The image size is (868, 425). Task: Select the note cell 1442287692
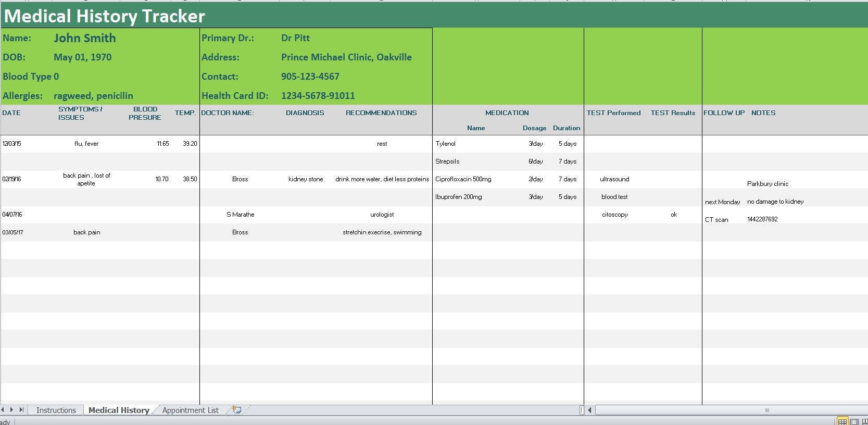tap(762, 219)
